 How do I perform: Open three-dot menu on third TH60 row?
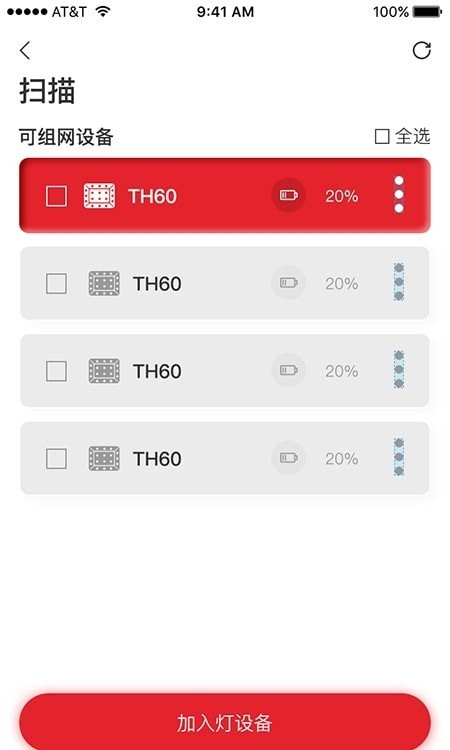[398, 369]
